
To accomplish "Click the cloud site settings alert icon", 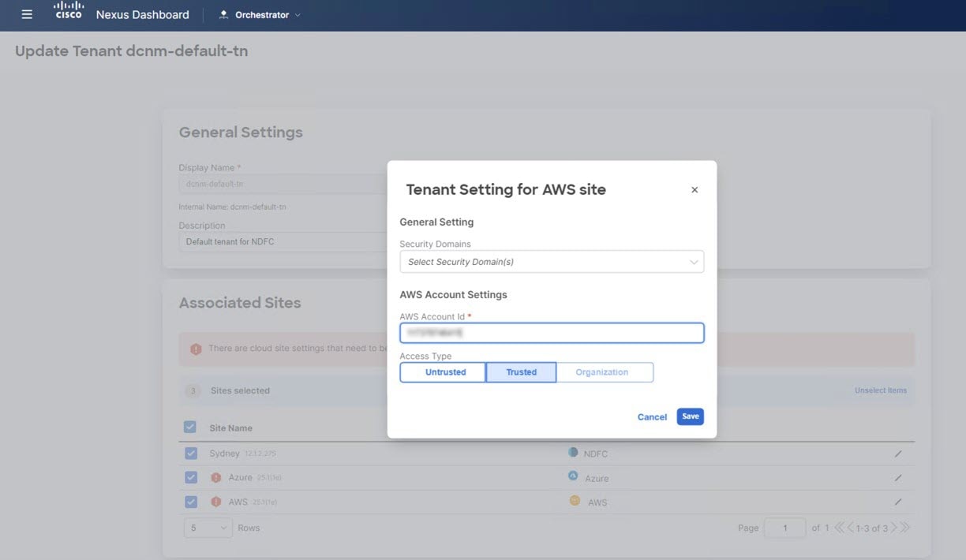I will [196, 349].
